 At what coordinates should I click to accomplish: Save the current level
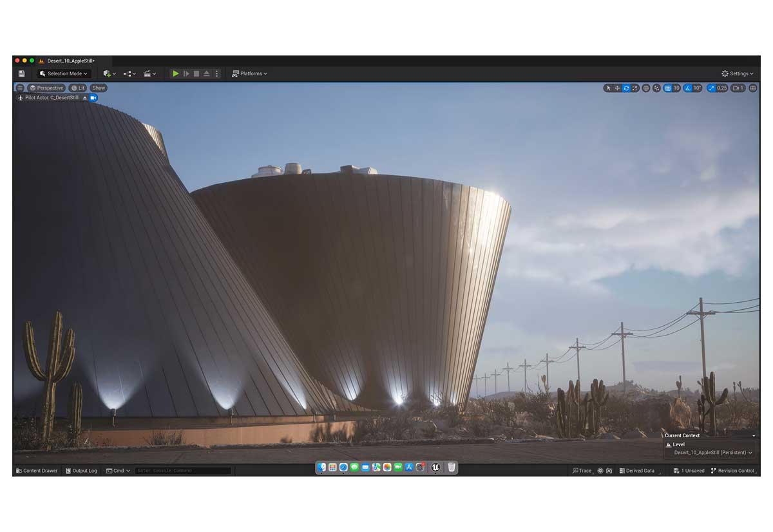21,73
